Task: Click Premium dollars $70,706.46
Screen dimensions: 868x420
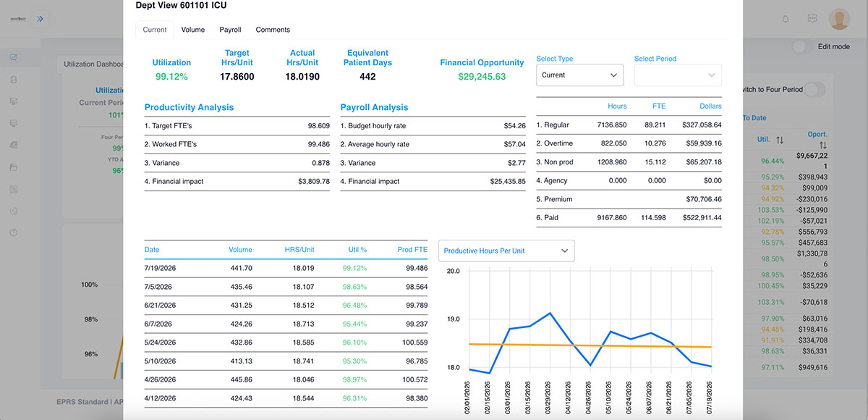Action: [x=704, y=199]
